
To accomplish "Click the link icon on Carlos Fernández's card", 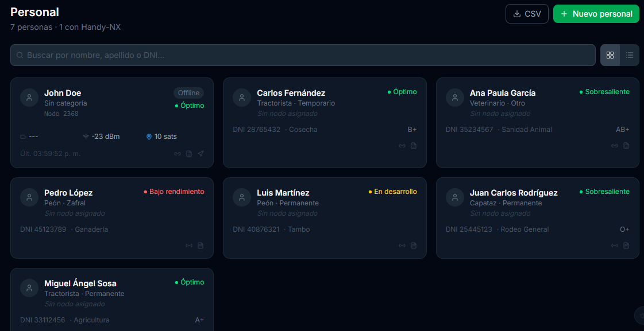I will [x=402, y=146].
